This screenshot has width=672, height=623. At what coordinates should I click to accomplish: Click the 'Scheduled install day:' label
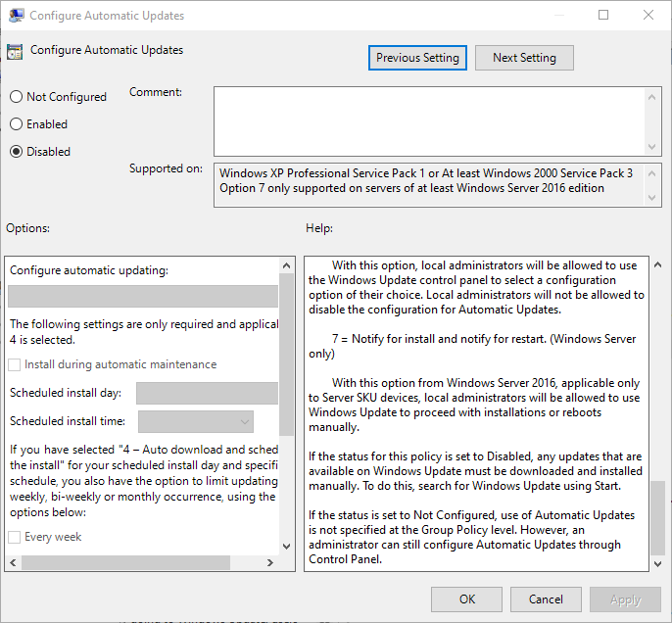(x=66, y=393)
